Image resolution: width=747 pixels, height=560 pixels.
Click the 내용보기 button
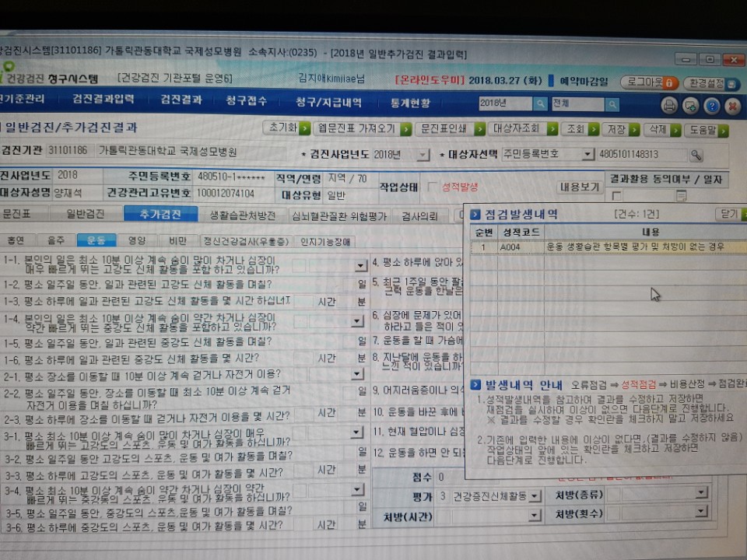[579, 187]
